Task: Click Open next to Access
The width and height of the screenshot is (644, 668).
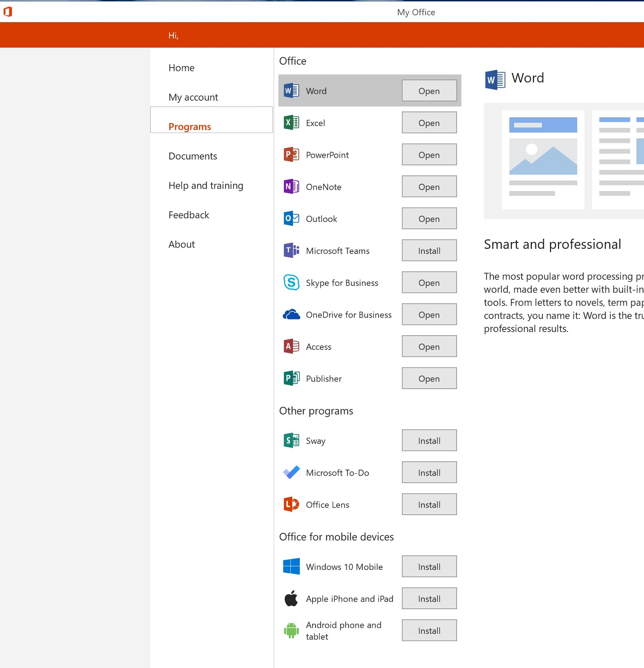Action: coord(429,347)
